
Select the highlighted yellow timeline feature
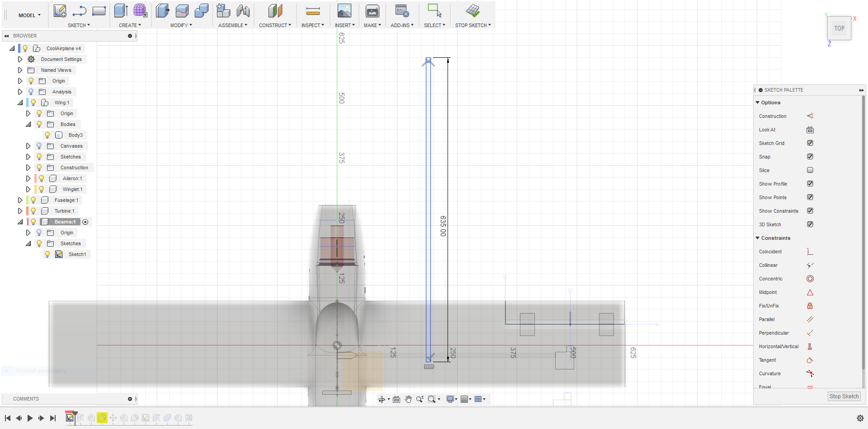pos(102,418)
